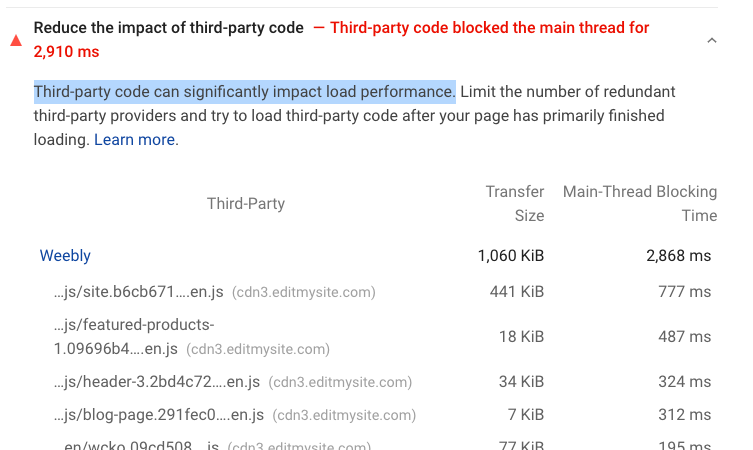Image resolution: width=753 pixels, height=450 pixels.
Task: Click the 'Reduce the impact of third-party code' title
Action: (x=168, y=28)
